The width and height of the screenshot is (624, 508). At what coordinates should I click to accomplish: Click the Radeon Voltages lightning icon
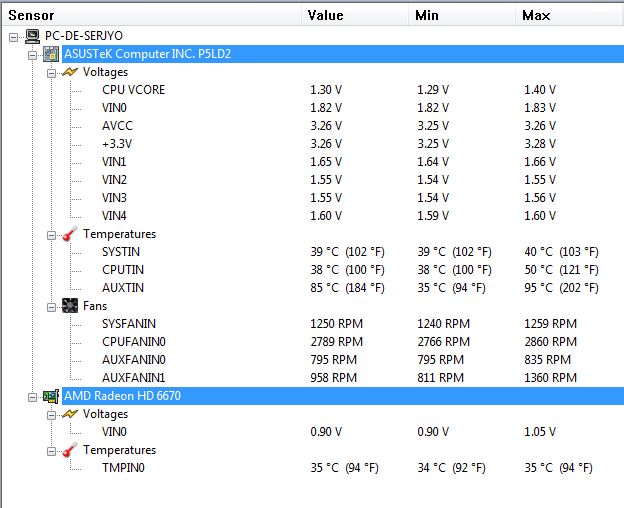70,414
